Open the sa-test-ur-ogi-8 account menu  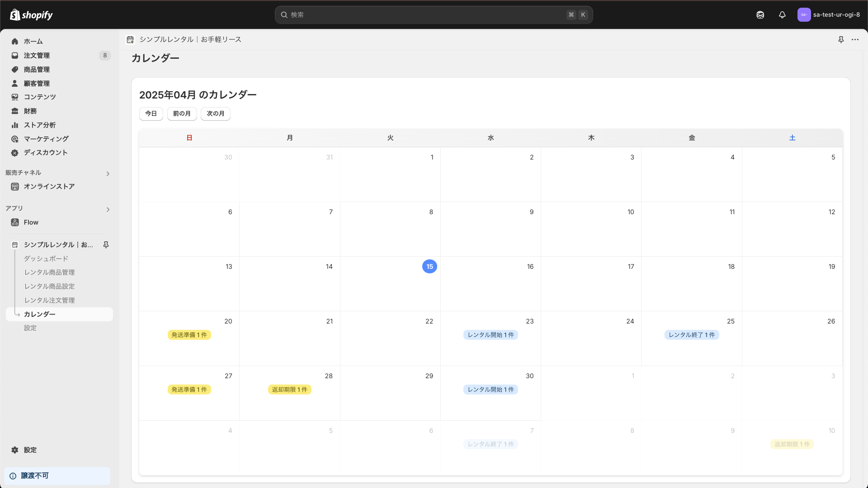(x=829, y=15)
